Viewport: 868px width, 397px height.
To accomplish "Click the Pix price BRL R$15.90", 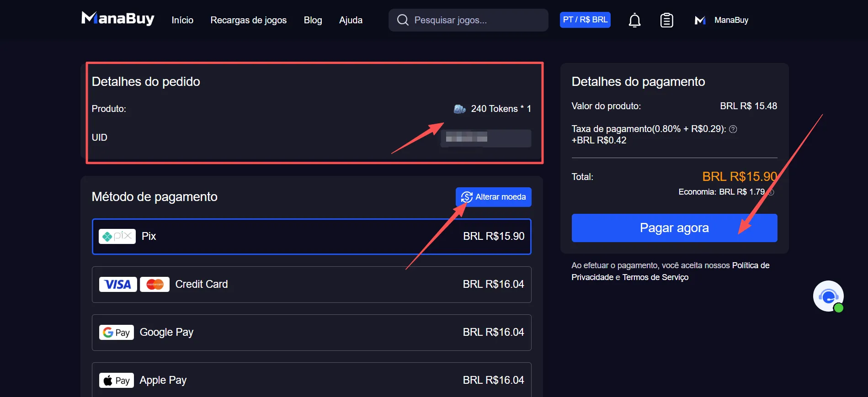I will (x=494, y=236).
